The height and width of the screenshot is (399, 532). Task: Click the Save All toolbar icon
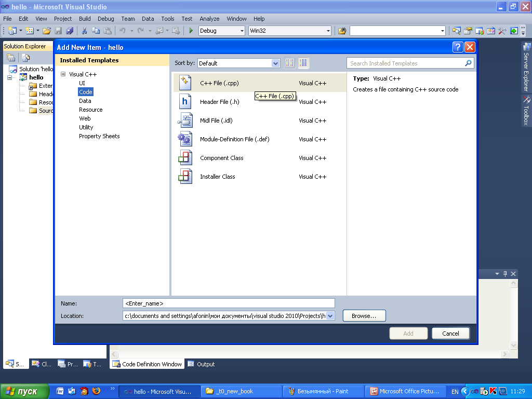tap(70, 31)
